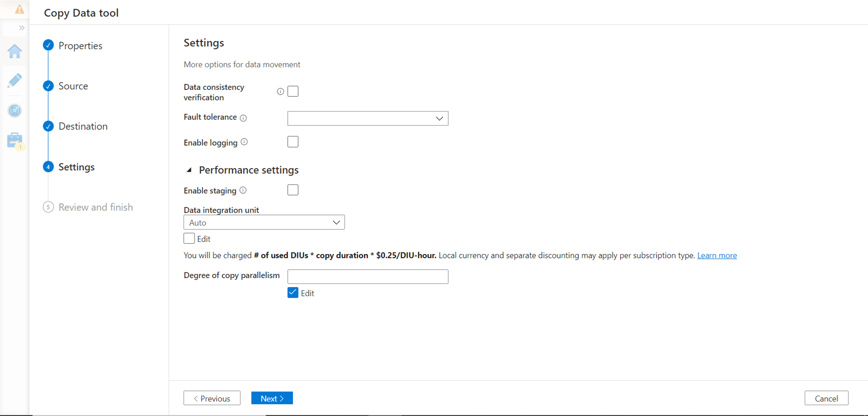
Task: Tick the Enable logging checkbox
Action: point(293,142)
